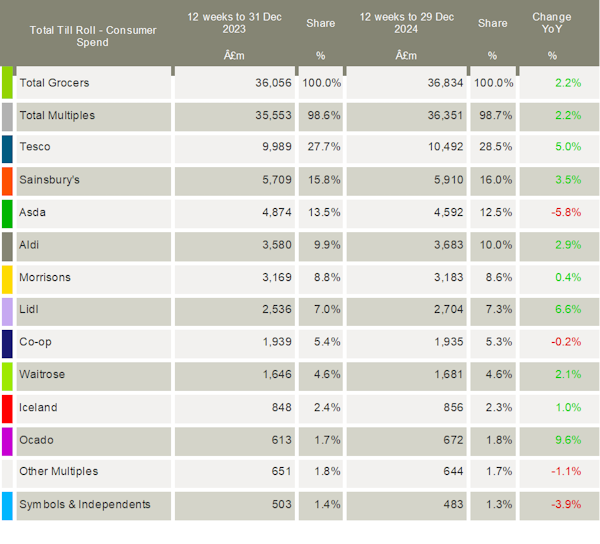The height and width of the screenshot is (544, 600).
Task: Select Sainsbury's 3.5% YoY change
Action: click(x=568, y=179)
